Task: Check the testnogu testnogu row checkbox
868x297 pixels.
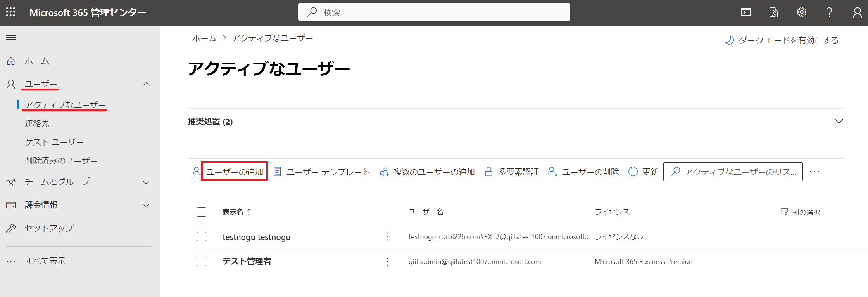Action: pos(202,236)
